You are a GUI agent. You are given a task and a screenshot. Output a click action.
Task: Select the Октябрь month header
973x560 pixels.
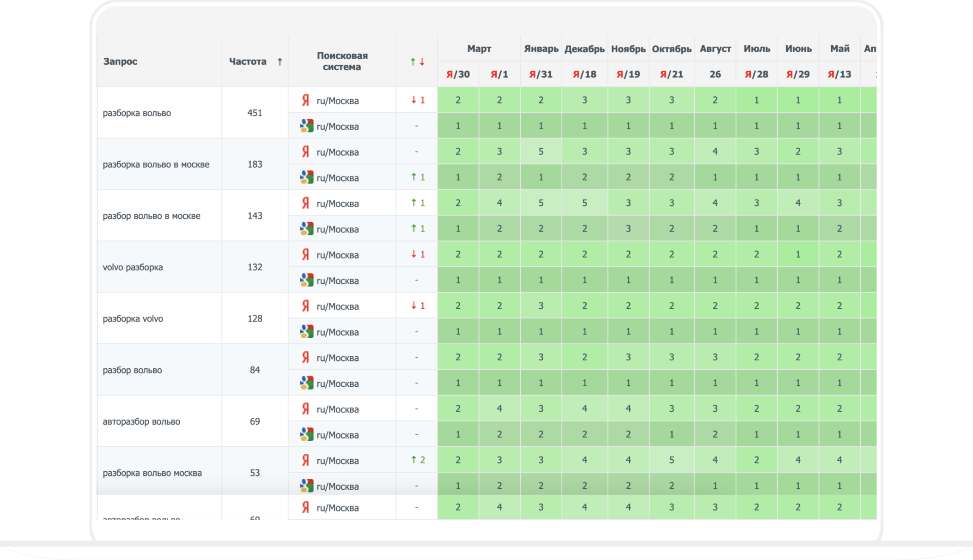(671, 49)
